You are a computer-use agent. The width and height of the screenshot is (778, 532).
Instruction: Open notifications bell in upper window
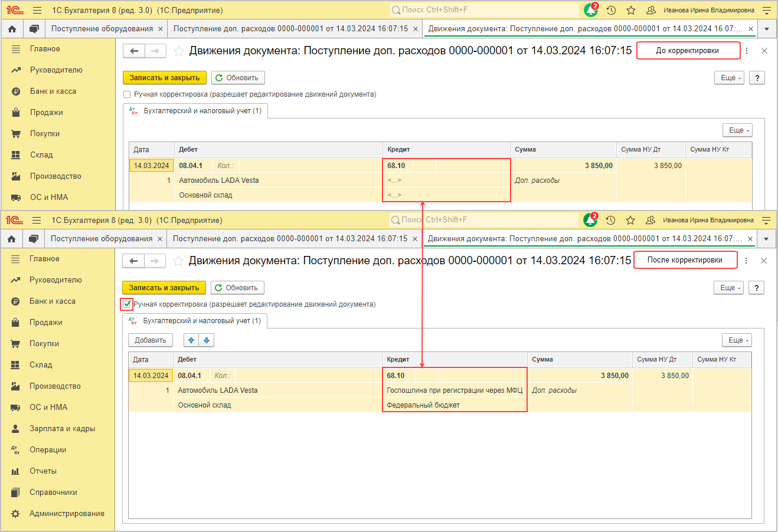tap(591, 10)
